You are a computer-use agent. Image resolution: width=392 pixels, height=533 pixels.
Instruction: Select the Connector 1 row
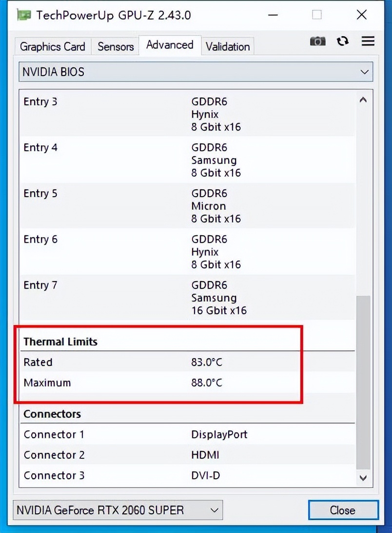pos(187,434)
